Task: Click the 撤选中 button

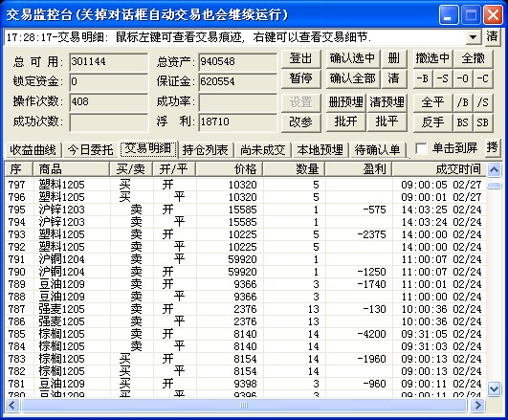Action: coord(432,59)
